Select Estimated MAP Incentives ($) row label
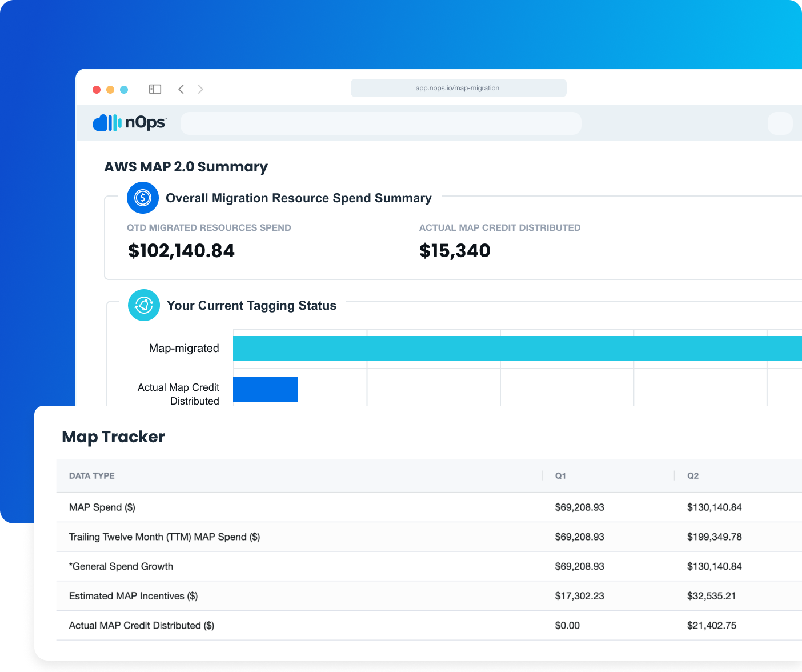Screen dimensions: 802x672 (x=133, y=596)
